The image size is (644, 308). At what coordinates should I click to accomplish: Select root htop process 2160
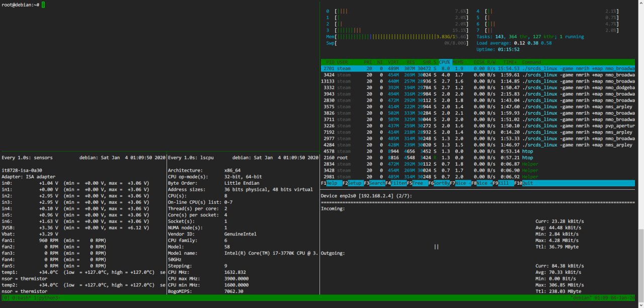[x=478, y=158]
